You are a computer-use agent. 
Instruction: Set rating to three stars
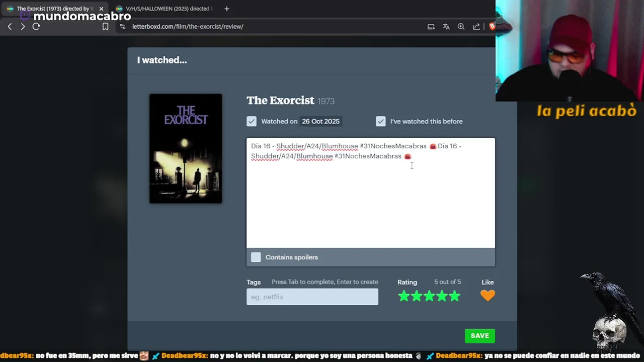click(x=429, y=296)
